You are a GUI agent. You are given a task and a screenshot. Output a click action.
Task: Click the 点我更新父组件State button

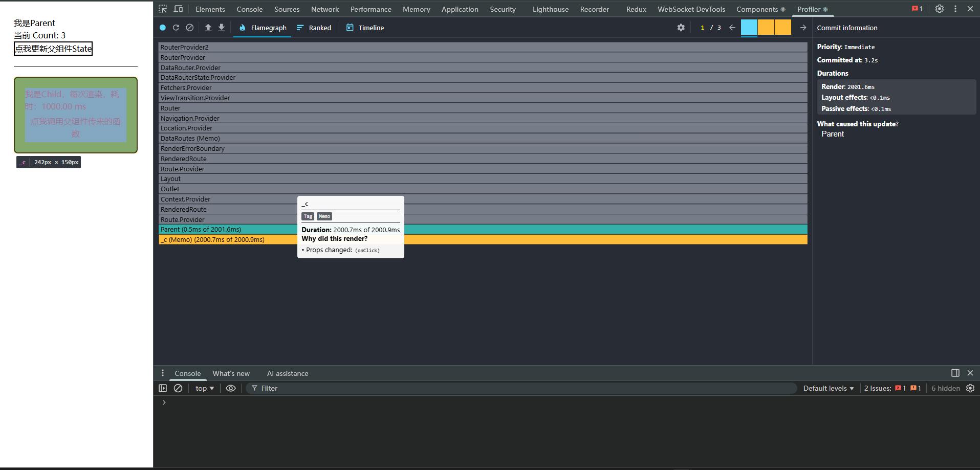coord(53,49)
